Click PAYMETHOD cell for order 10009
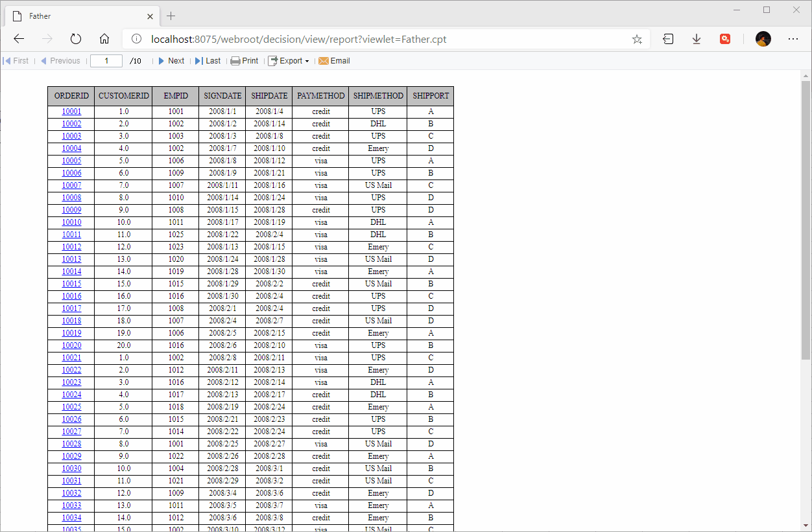 click(320, 210)
